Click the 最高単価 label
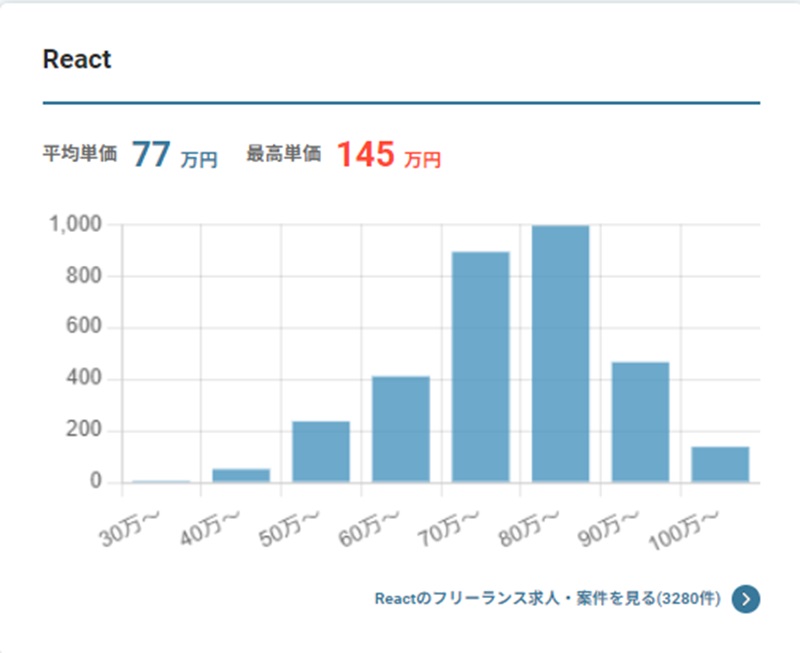 coord(283,154)
